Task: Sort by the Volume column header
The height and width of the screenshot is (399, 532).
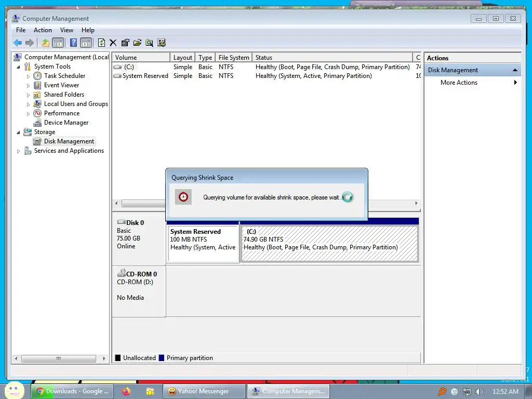Action: point(141,57)
